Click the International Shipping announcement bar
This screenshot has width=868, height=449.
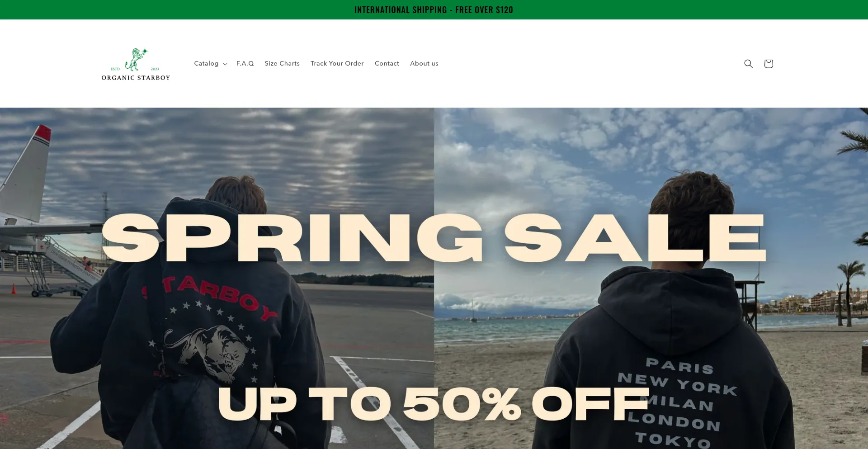click(x=434, y=9)
